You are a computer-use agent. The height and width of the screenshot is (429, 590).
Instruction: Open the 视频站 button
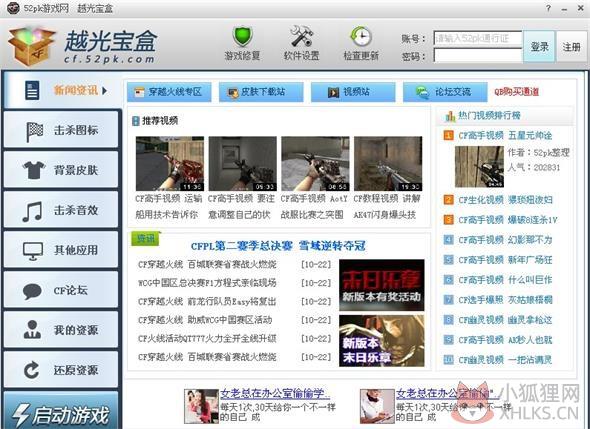[353, 92]
